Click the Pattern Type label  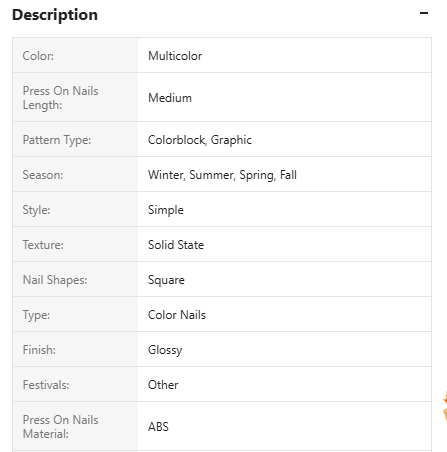pyautogui.click(x=57, y=140)
